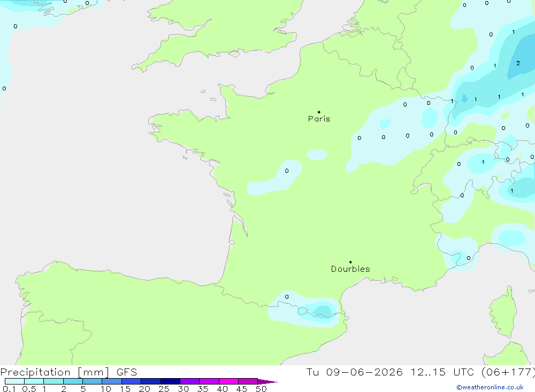Click the GFS model label
This screenshot has height=392, width=535.
[127, 372]
